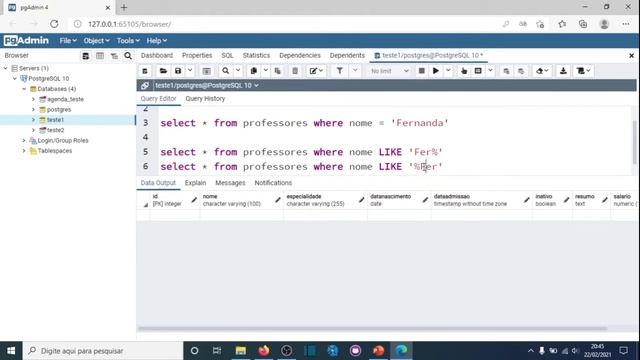Open the Execute options dropdown arrow
The height and width of the screenshot is (360, 640).
448,71
